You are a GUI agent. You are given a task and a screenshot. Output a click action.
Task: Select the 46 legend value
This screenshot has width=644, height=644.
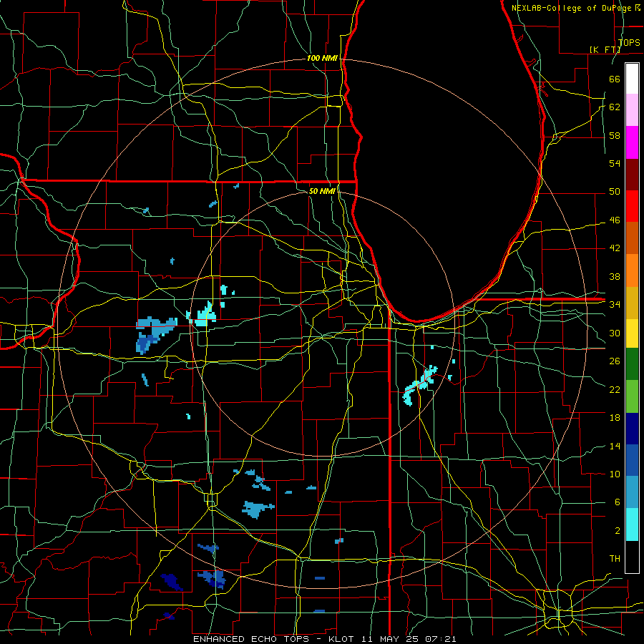pos(615,220)
